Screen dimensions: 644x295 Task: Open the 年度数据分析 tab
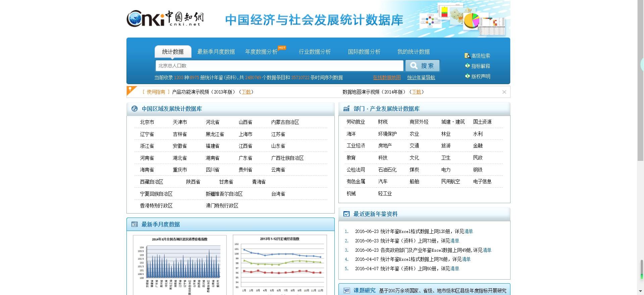[x=261, y=52]
